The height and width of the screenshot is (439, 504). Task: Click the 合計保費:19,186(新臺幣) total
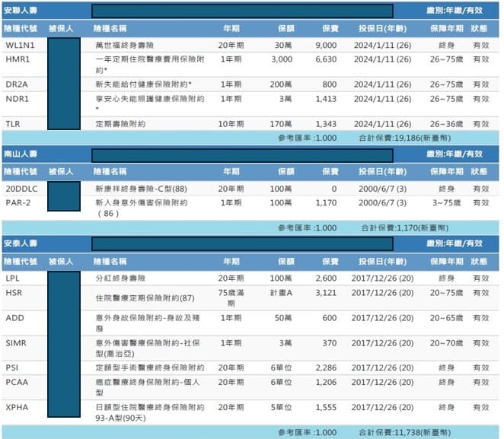(405, 138)
